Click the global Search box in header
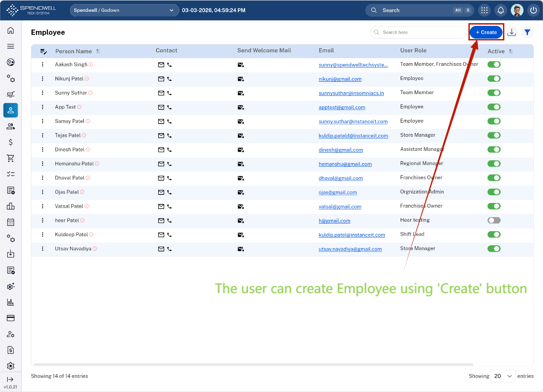The image size is (543, 392). pos(420,10)
